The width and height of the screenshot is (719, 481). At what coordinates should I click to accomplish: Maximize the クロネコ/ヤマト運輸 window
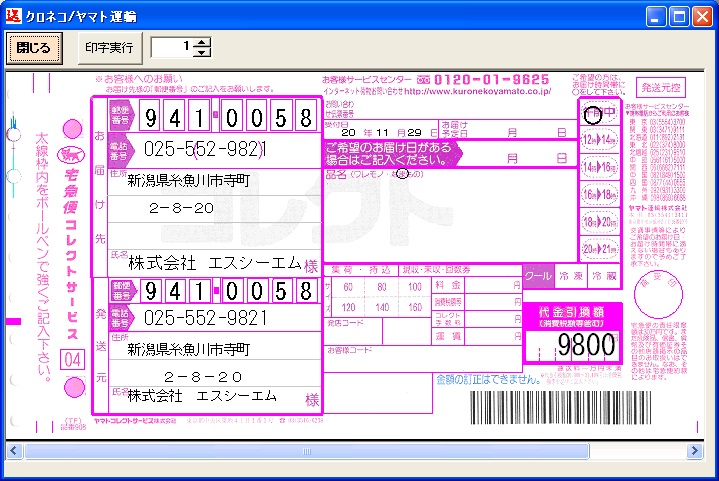coord(679,17)
